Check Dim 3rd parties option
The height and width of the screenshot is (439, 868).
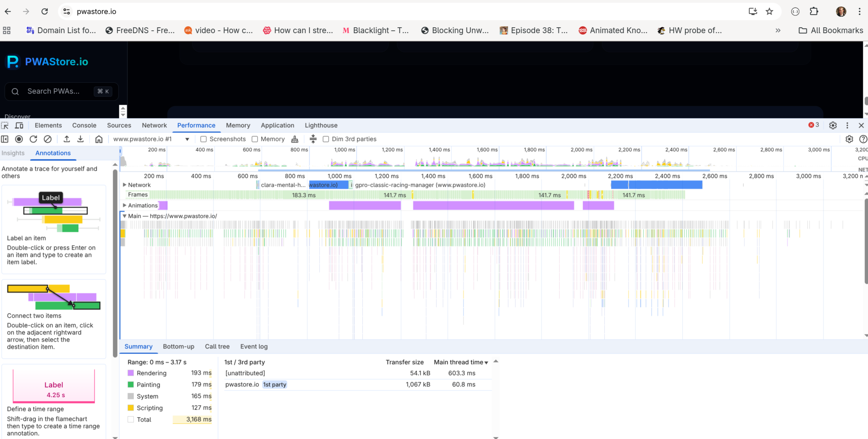[x=326, y=139]
